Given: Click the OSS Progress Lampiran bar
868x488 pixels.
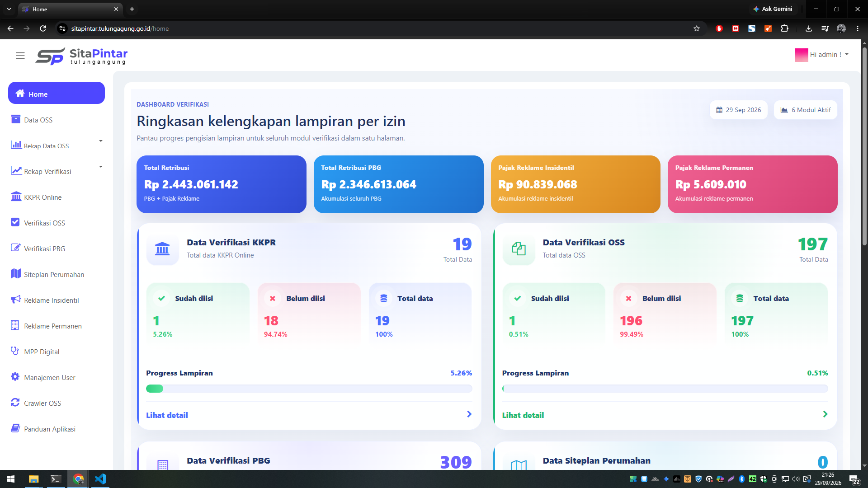Looking at the screenshot, I should [x=665, y=389].
